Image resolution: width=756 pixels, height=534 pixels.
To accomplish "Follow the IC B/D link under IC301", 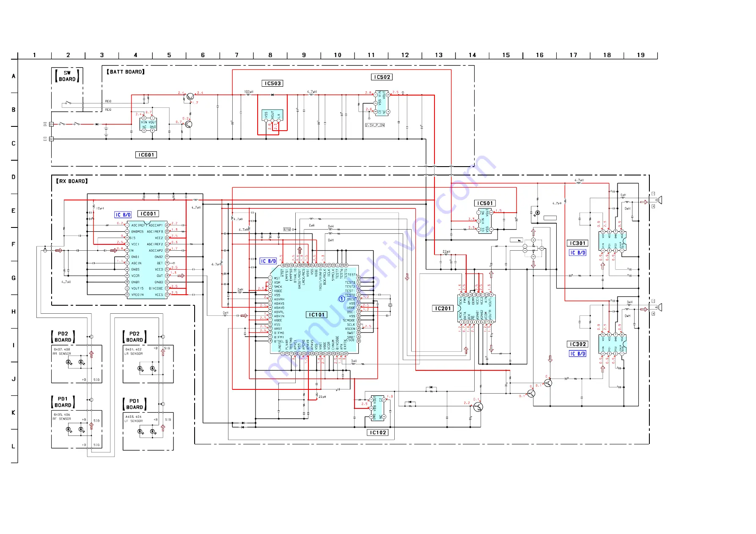I will tap(577, 253).
